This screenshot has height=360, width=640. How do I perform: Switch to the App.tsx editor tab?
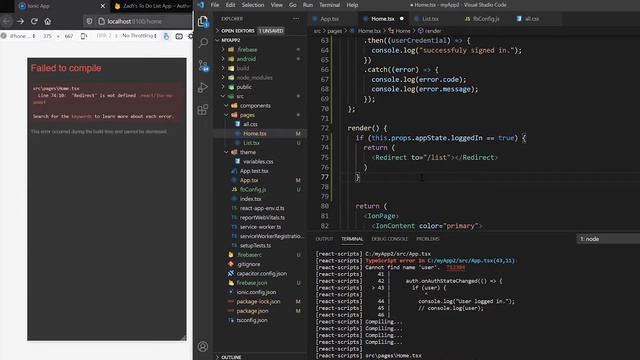[x=329, y=19]
